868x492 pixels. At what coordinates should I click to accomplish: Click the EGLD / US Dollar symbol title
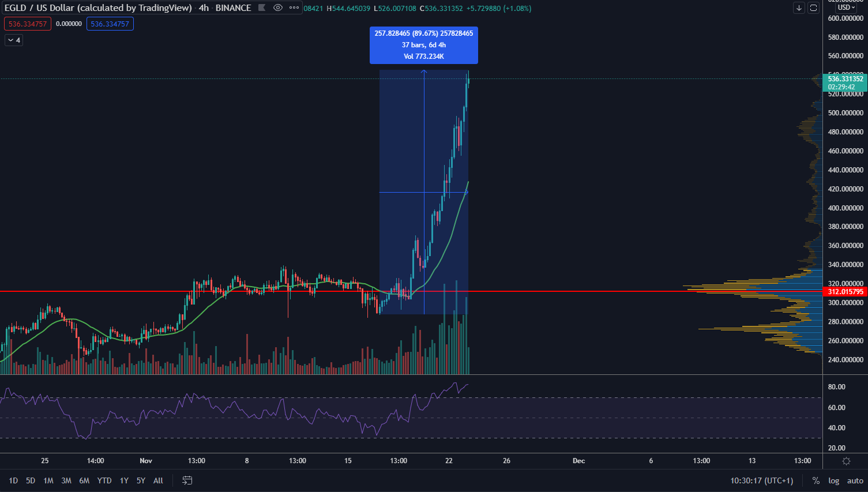(98, 8)
